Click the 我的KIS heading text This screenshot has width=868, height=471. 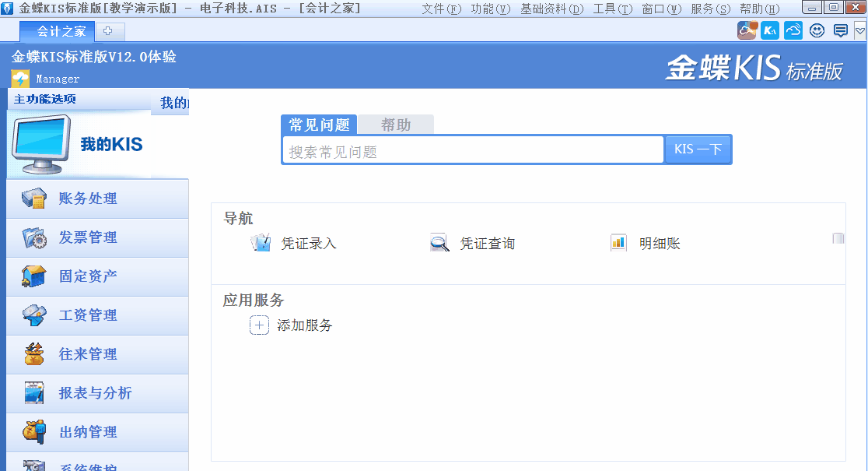click(x=111, y=144)
